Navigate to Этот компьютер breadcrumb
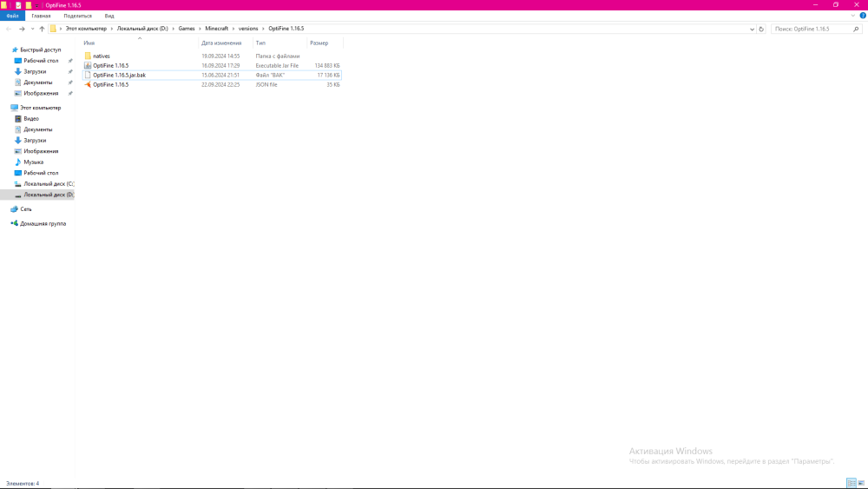The image size is (868, 489). coord(86,29)
